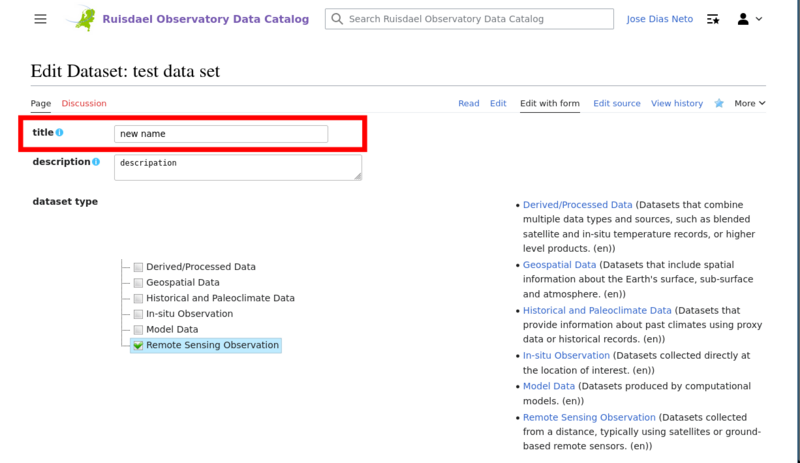This screenshot has height=463, width=800.
Task: Follow Historical and Paleoclimate Data description link
Action: pos(597,310)
